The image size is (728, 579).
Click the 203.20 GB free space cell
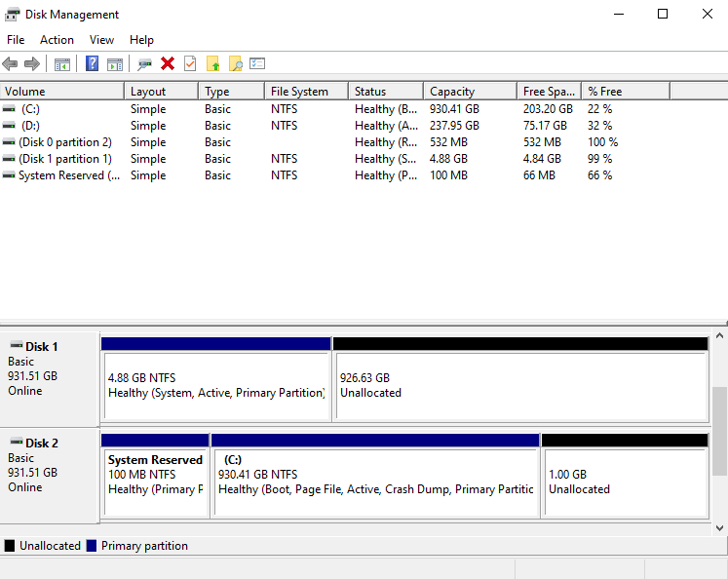point(549,109)
